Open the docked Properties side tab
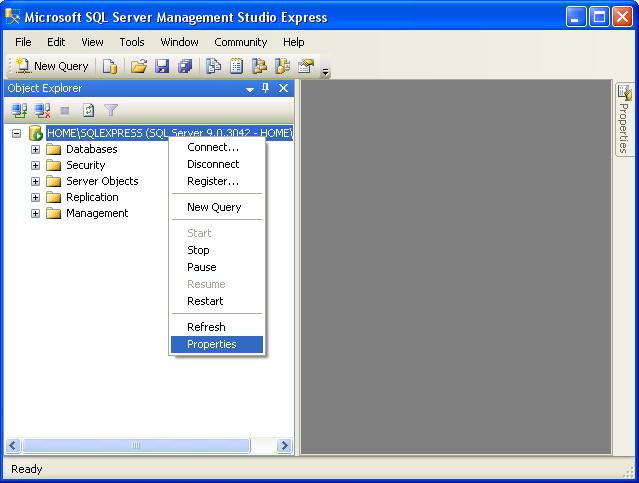The image size is (639, 483). pyautogui.click(x=624, y=119)
